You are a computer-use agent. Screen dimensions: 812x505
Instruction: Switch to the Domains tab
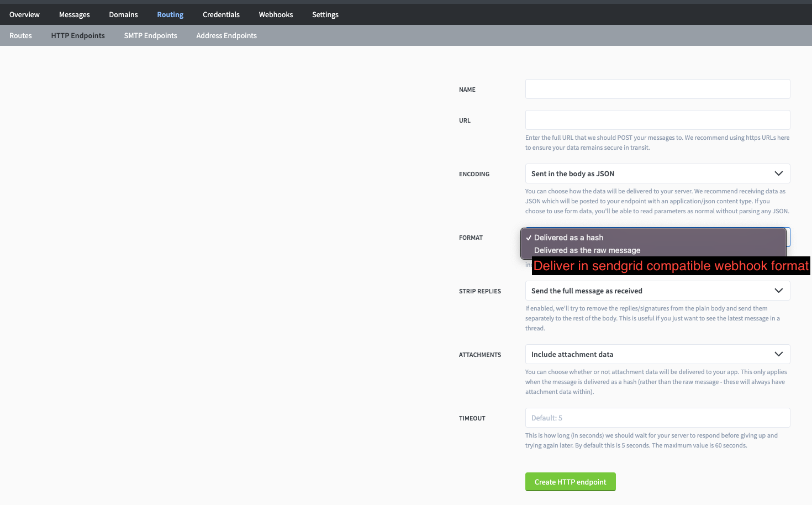tap(123, 14)
